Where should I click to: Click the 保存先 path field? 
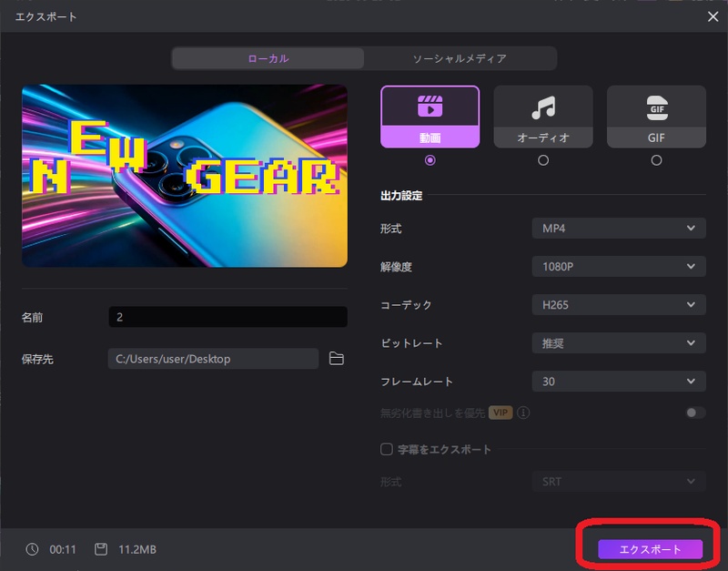tap(213, 359)
